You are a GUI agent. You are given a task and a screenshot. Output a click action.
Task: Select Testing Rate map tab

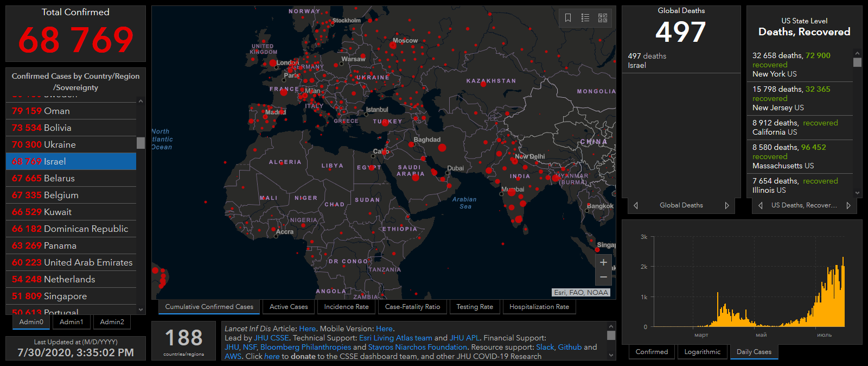(x=475, y=307)
